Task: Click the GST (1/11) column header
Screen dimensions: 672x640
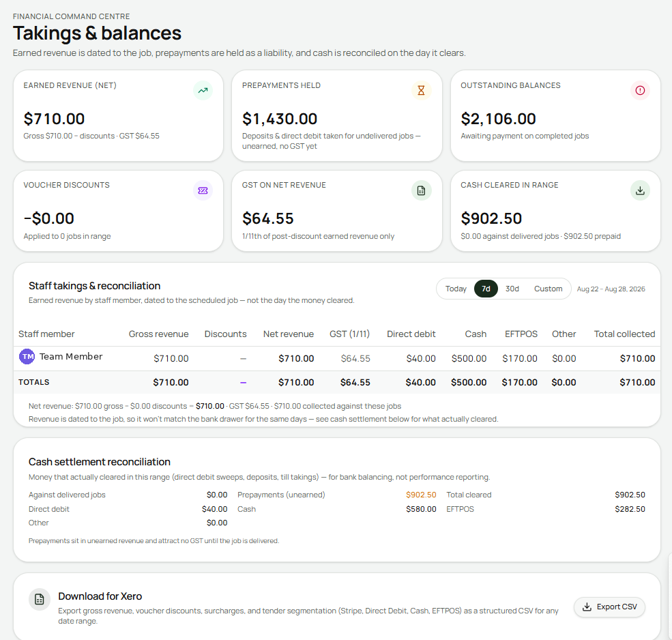Action: pos(350,334)
